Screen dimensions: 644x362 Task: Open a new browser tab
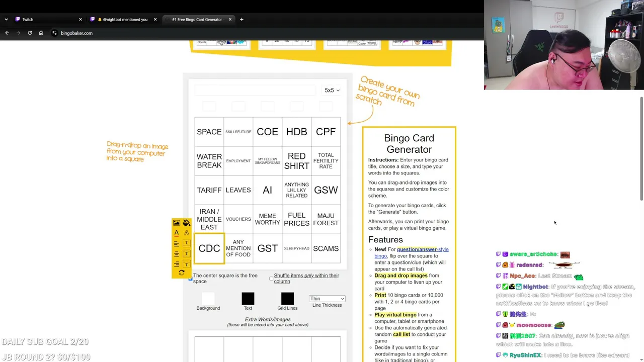pyautogui.click(x=242, y=20)
